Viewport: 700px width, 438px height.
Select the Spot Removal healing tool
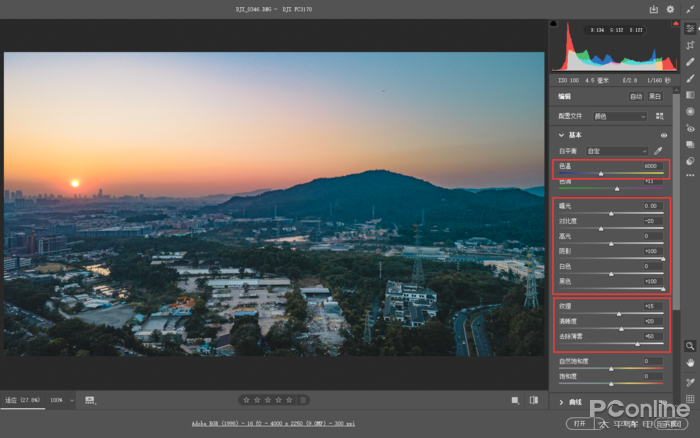coord(690,62)
